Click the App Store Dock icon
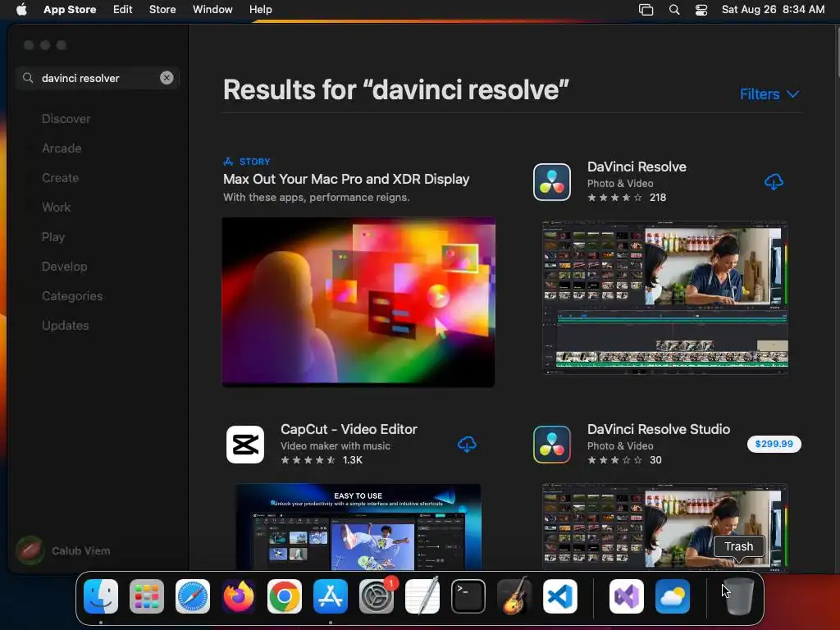 pyautogui.click(x=331, y=596)
